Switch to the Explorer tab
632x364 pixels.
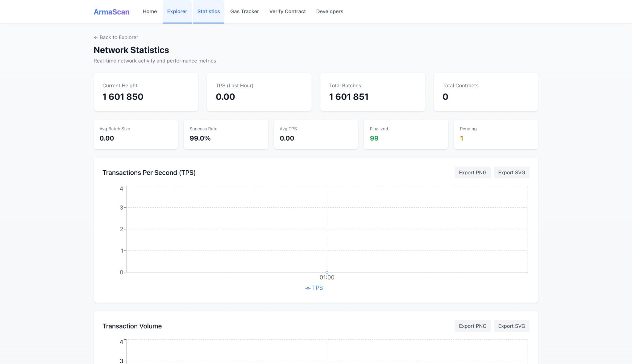(177, 11)
